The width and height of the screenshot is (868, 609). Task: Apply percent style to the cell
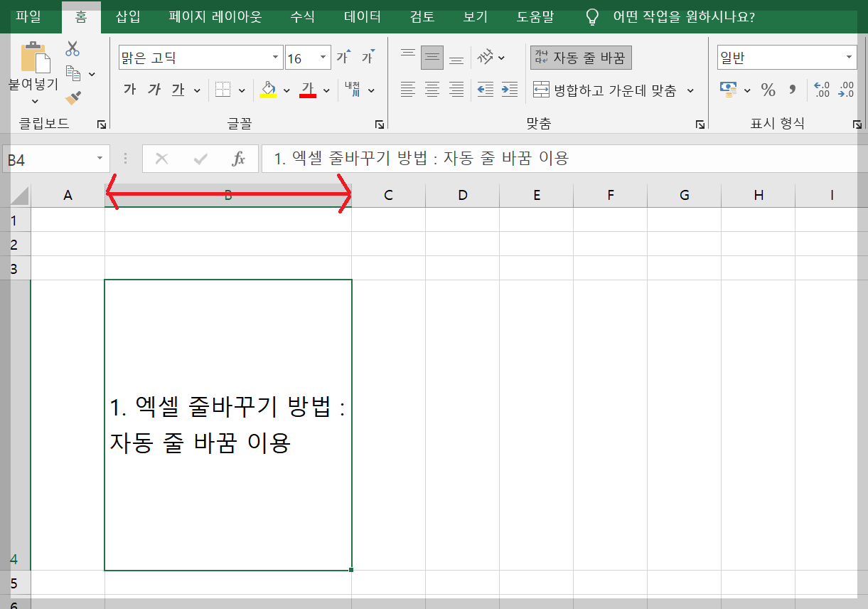click(x=767, y=90)
